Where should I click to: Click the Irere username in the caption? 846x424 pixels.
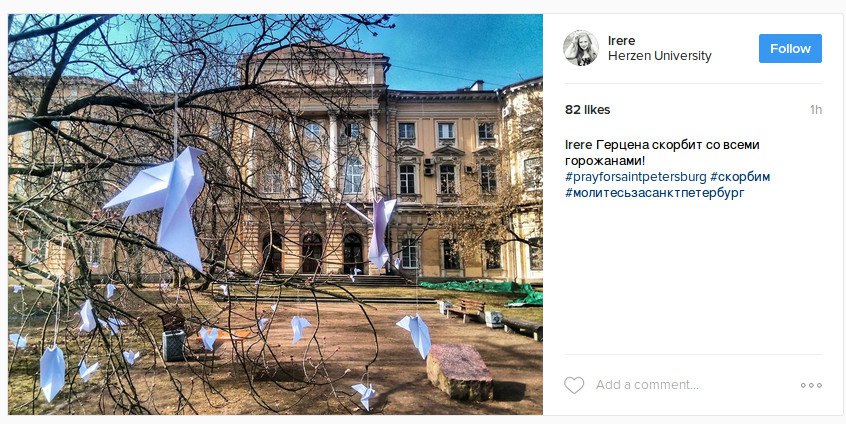pos(578,145)
